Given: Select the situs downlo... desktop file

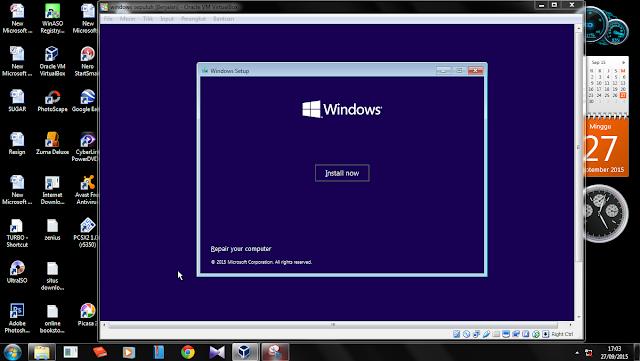Looking at the screenshot, I should pos(52,276).
